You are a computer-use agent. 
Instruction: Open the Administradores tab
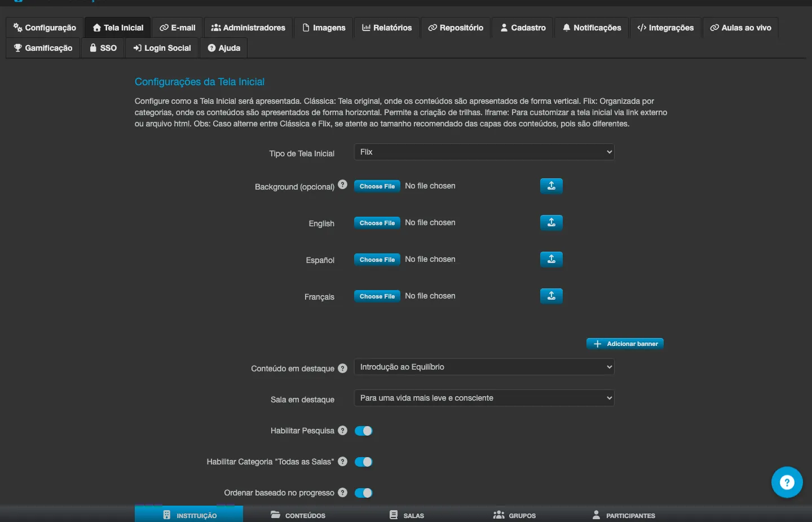coord(248,28)
